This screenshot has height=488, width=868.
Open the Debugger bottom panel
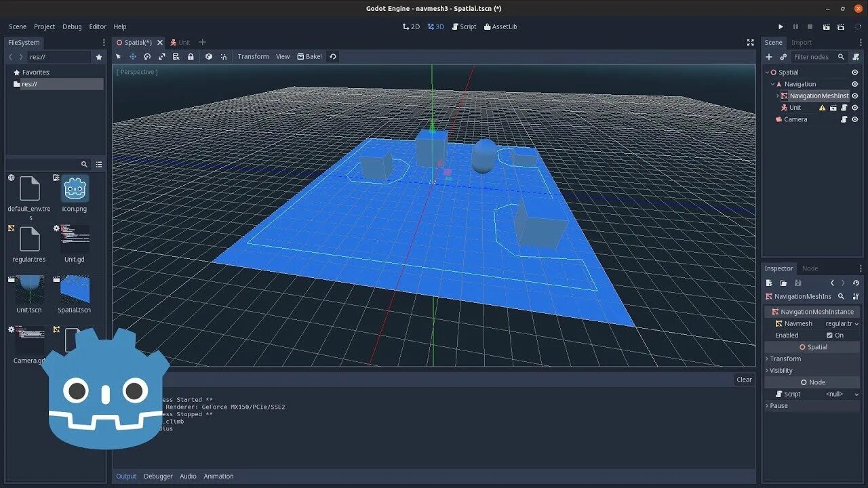coord(158,476)
